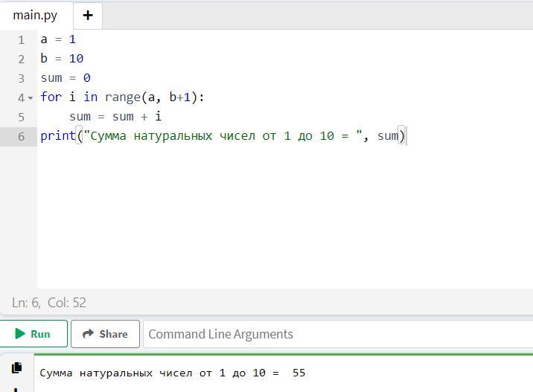Viewport: 533px width, 392px height.
Task: Focus the Command Line Arguments field
Action: 335,334
